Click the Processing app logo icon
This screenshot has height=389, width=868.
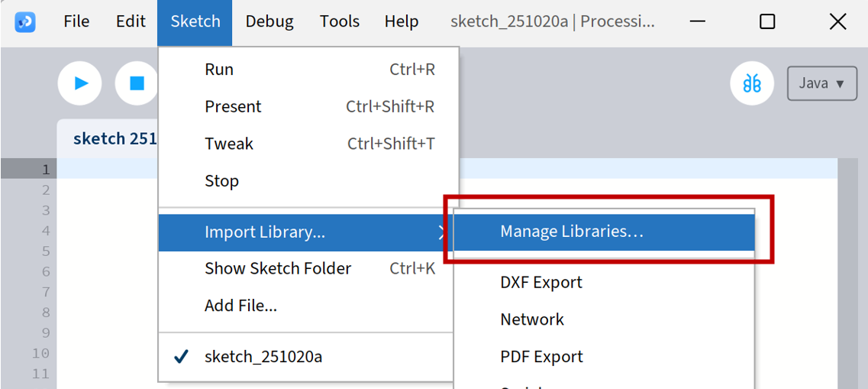tap(25, 21)
